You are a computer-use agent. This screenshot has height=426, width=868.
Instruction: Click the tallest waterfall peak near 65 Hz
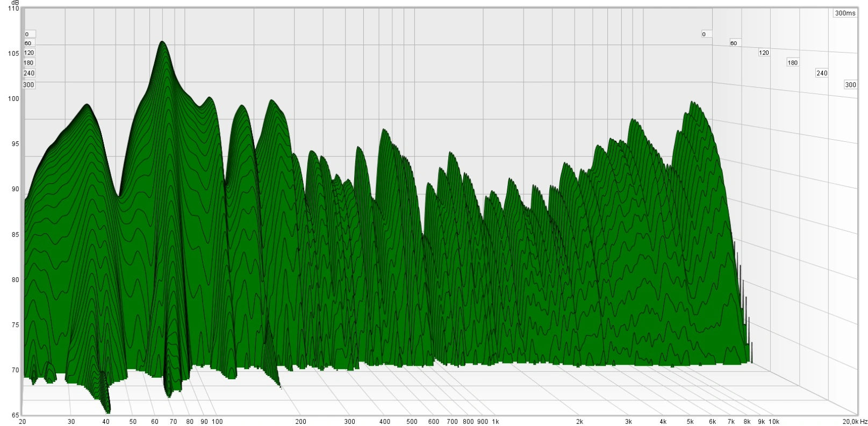[x=162, y=42]
